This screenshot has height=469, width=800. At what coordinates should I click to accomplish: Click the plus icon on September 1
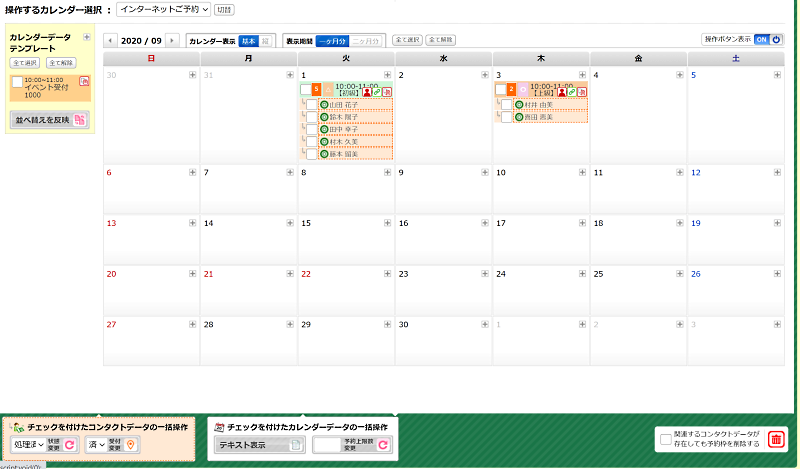388,75
